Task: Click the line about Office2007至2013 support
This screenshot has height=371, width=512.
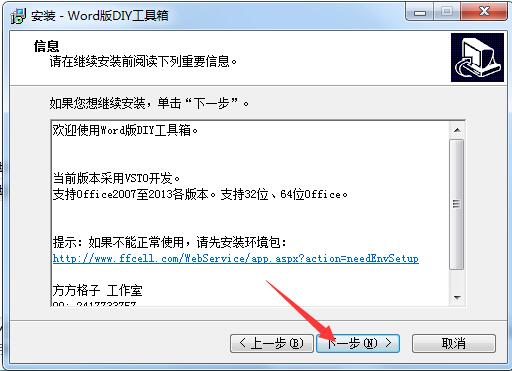Action: (200, 194)
